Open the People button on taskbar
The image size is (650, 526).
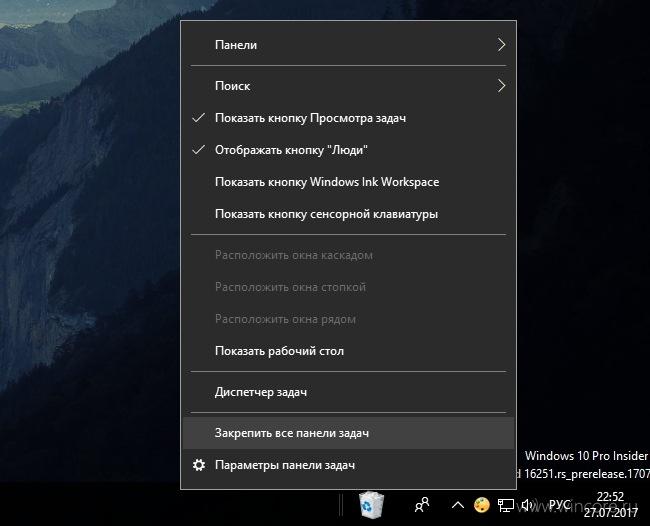point(422,504)
